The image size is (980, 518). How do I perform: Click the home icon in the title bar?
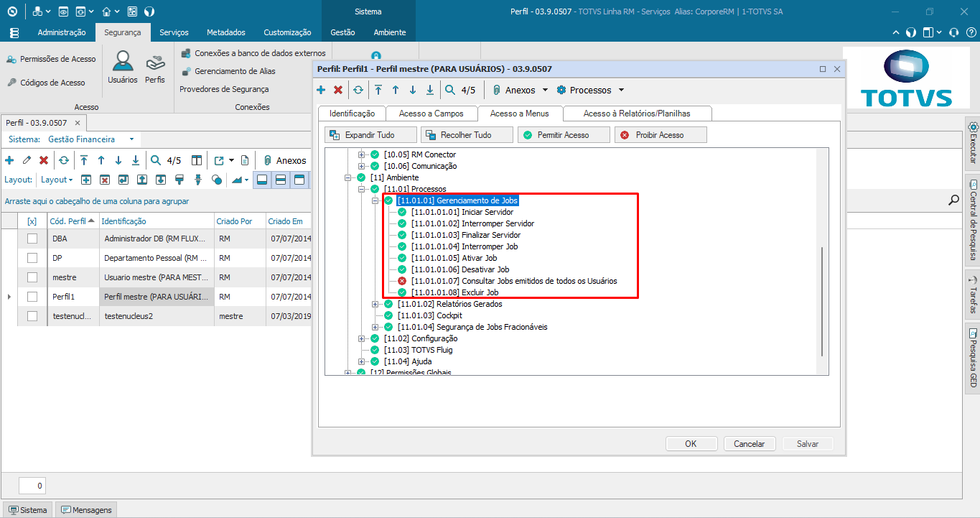(106, 11)
